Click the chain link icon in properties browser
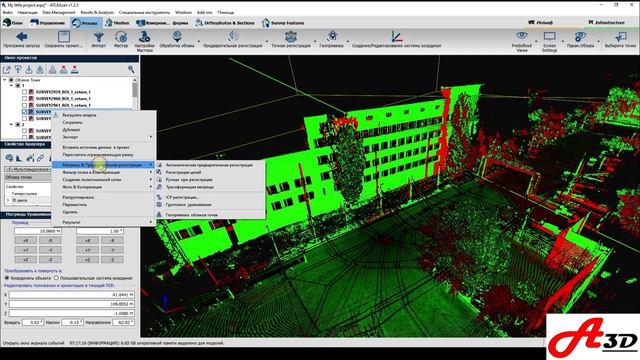640x360 pixels. pyautogui.click(x=40, y=158)
